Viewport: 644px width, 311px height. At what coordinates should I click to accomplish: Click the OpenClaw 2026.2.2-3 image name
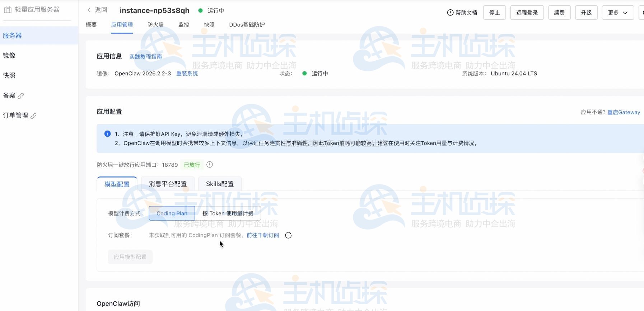(x=143, y=74)
